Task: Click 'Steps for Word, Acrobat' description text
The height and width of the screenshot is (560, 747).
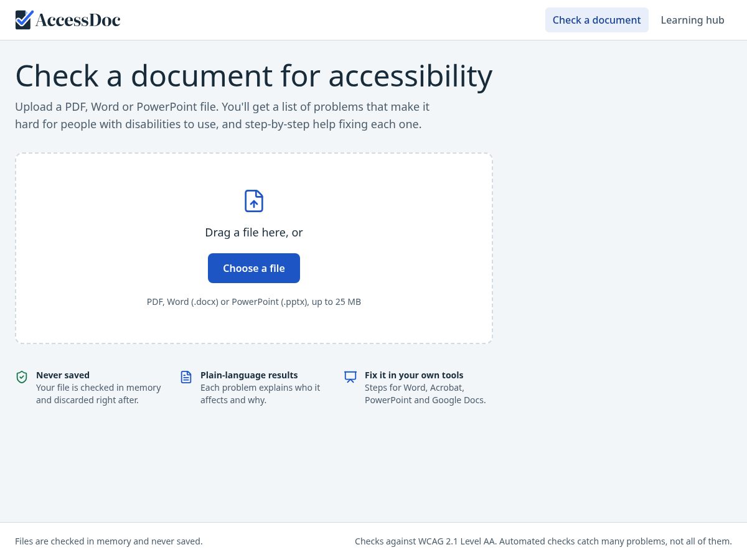Action: pyautogui.click(x=425, y=394)
